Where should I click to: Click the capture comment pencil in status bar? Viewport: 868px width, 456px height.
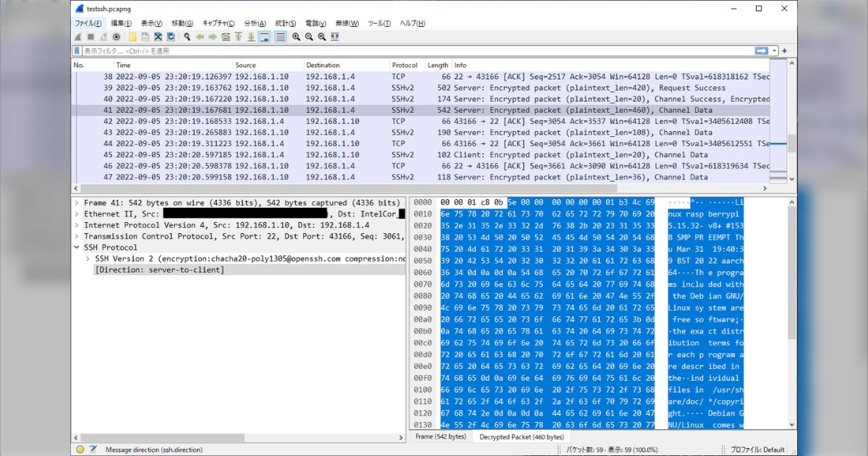93,449
